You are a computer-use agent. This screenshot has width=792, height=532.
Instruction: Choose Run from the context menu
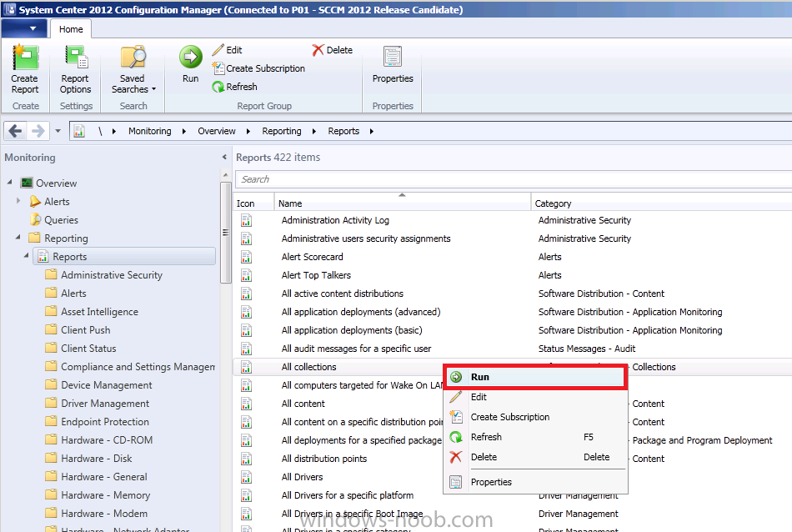tap(535, 377)
